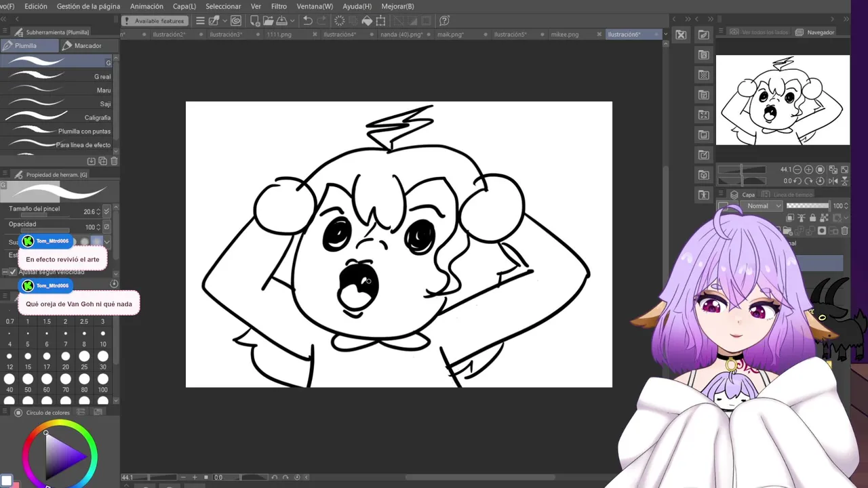Viewport: 868px width, 488px height.
Task: Click the 3D cube material icon in the right dock
Action: pyautogui.click(x=703, y=174)
